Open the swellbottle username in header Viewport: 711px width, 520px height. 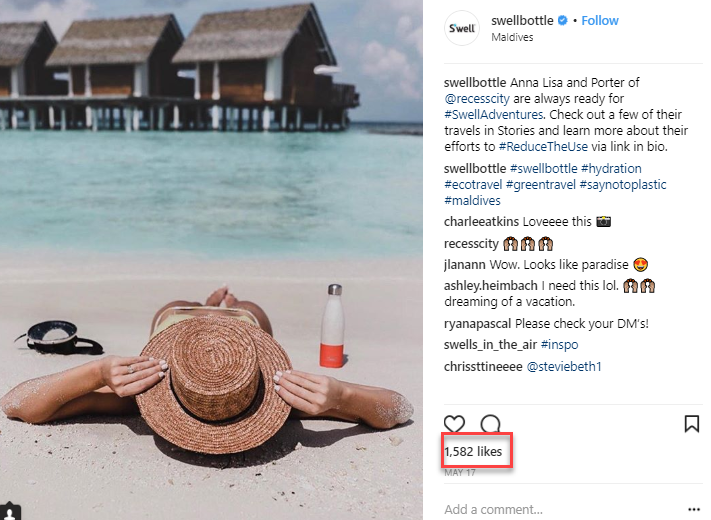(522, 21)
